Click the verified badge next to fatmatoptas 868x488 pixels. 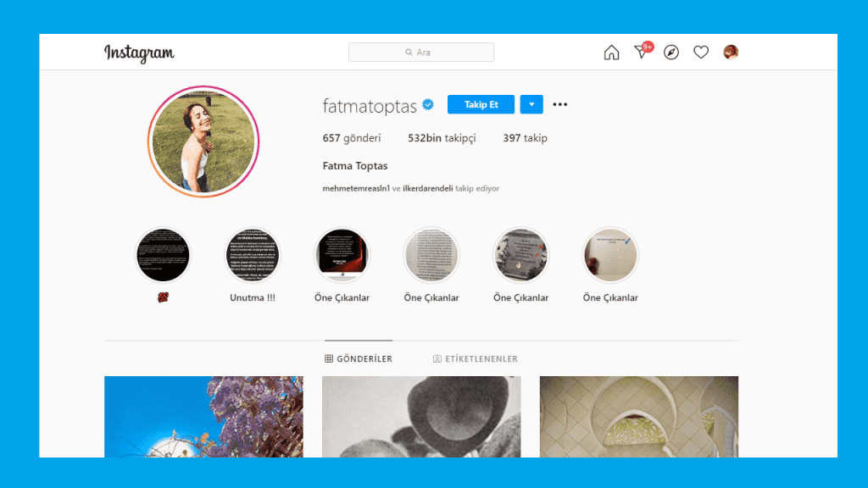(x=428, y=105)
